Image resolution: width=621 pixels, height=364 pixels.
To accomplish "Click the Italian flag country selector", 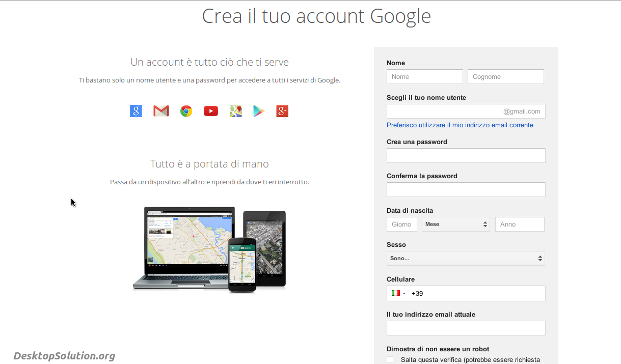I will pyautogui.click(x=398, y=293).
